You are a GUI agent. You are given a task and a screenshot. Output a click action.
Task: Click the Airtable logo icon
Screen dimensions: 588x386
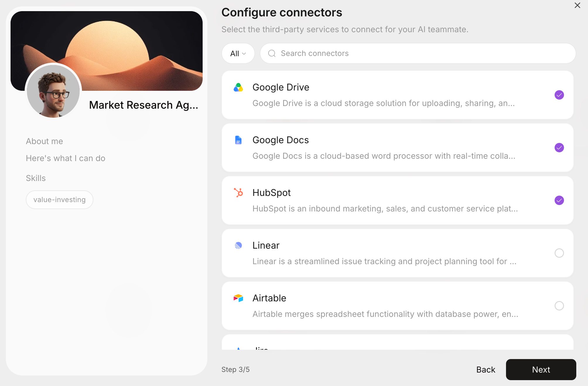(x=238, y=298)
